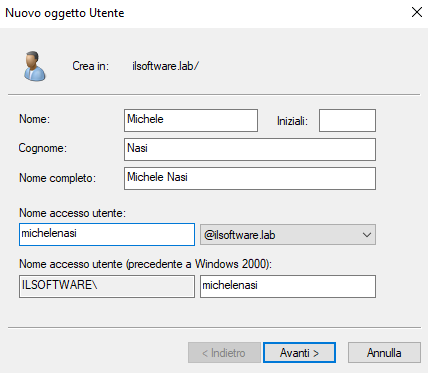This screenshot has width=428, height=373.
Task: Proceed with the Avanti button
Action: point(299,352)
